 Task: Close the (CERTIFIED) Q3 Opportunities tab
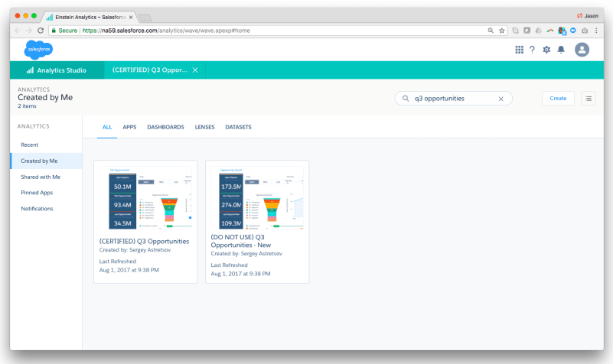point(195,70)
